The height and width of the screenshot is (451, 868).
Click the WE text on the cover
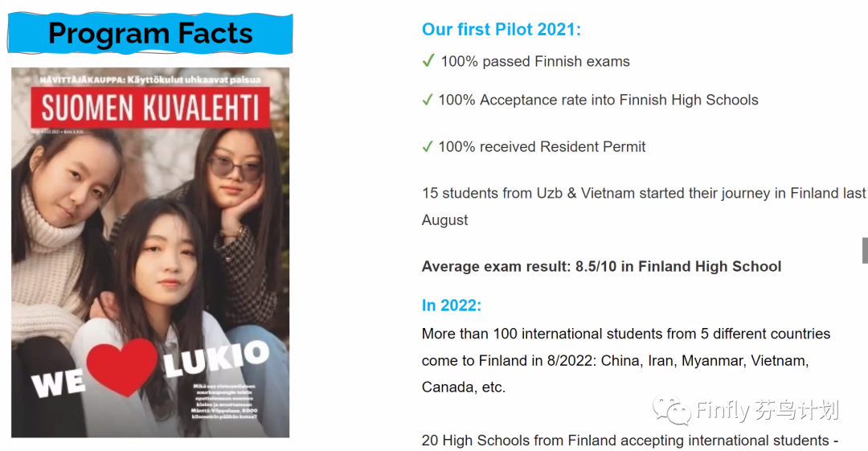coord(58,383)
